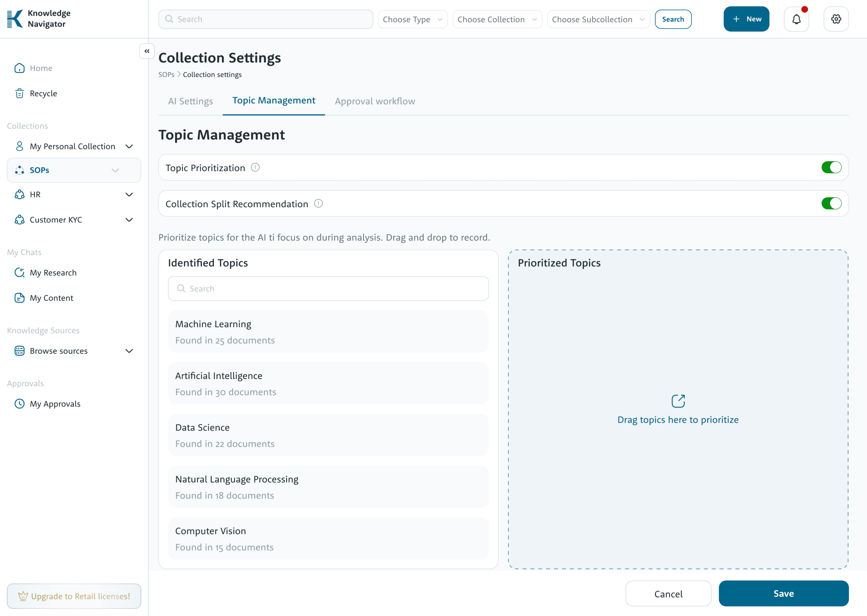Viewport: 867px width, 616px height.
Task: Switch to the Approval workflow tab
Action: 375,101
